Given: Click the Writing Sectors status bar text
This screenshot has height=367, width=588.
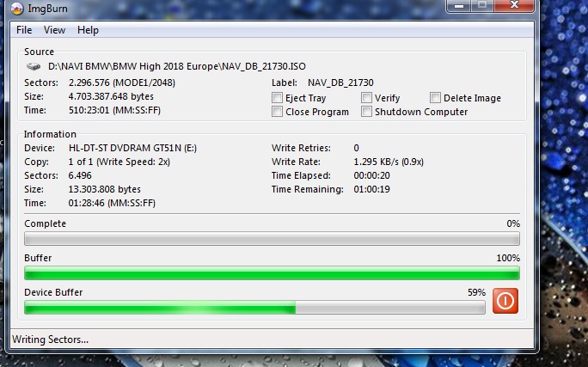Looking at the screenshot, I should coord(50,339).
